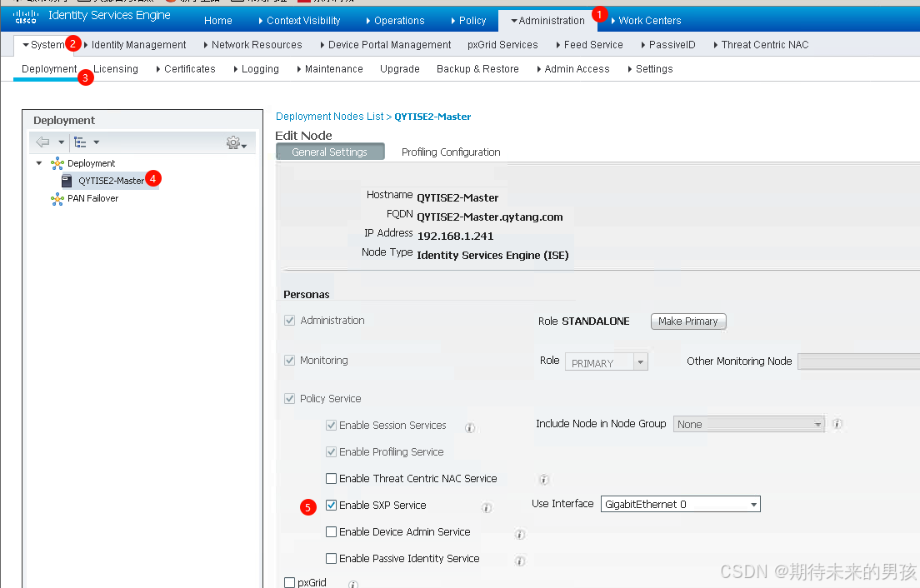Open the System submenu
This screenshot has height=588, width=920.
click(x=43, y=44)
